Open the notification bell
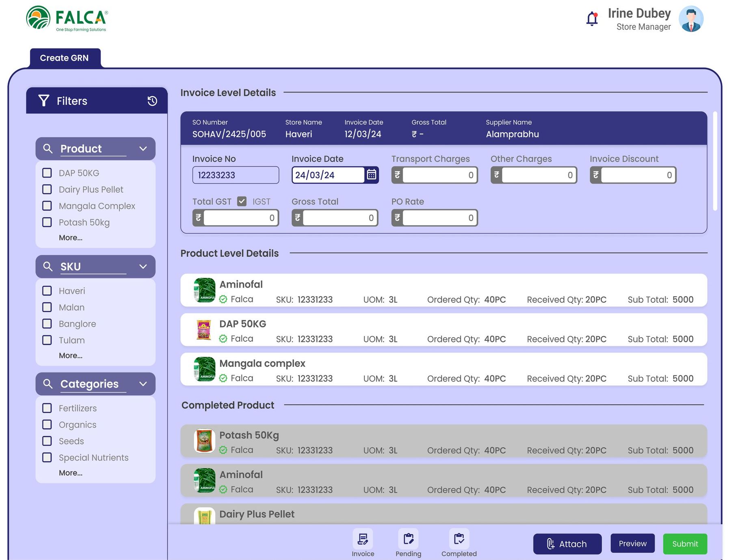The width and height of the screenshot is (731, 560). [592, 19]
